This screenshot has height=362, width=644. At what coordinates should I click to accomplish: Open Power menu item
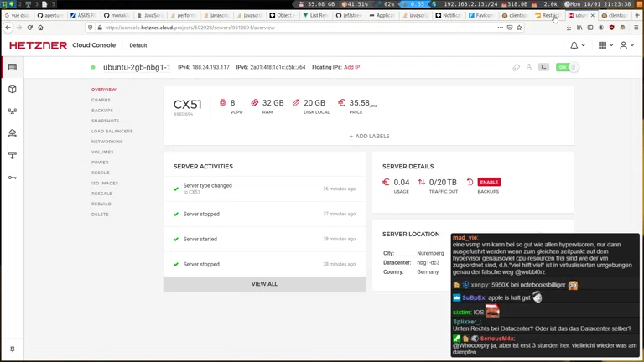point(101,163)
